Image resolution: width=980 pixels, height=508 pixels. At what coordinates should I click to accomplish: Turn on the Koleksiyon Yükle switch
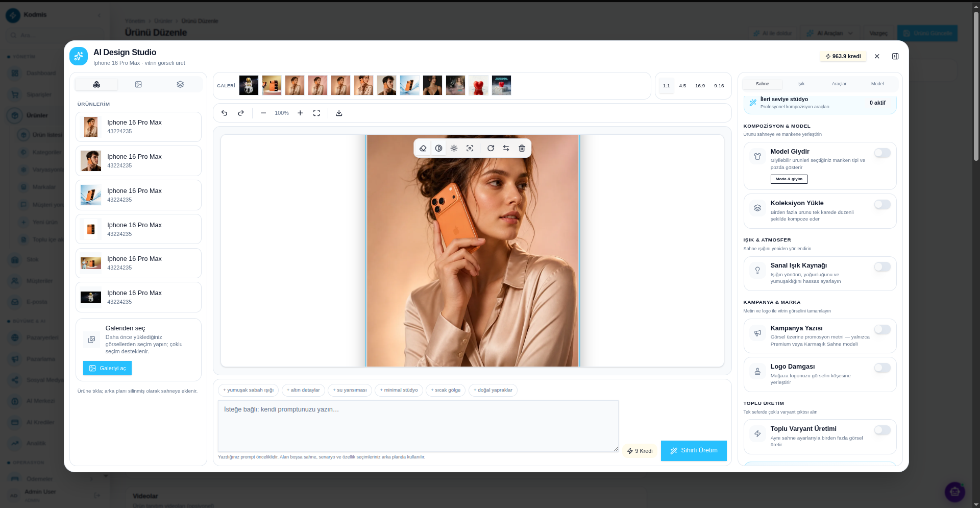[x=882, y=204]
